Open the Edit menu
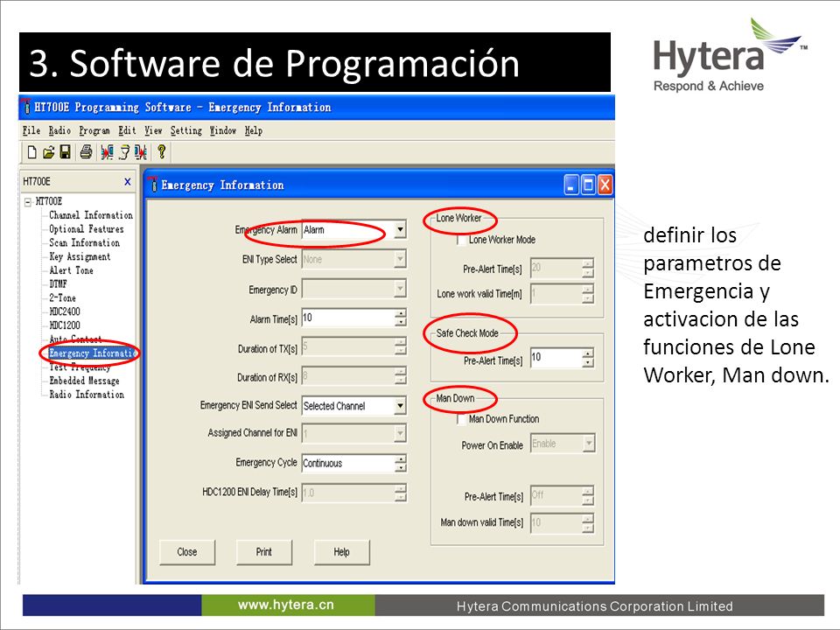Screen dimensions: 840x630 tap(127, 130)
